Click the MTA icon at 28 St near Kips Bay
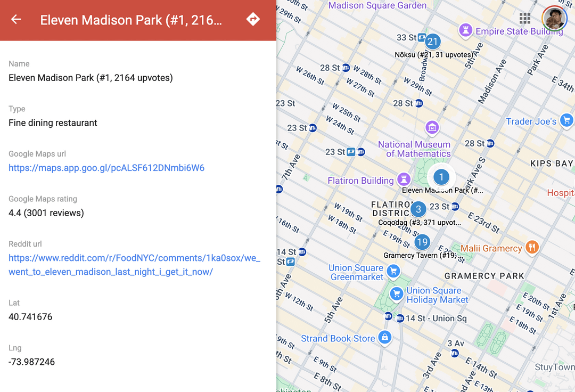575x392 pixels. 490,143
